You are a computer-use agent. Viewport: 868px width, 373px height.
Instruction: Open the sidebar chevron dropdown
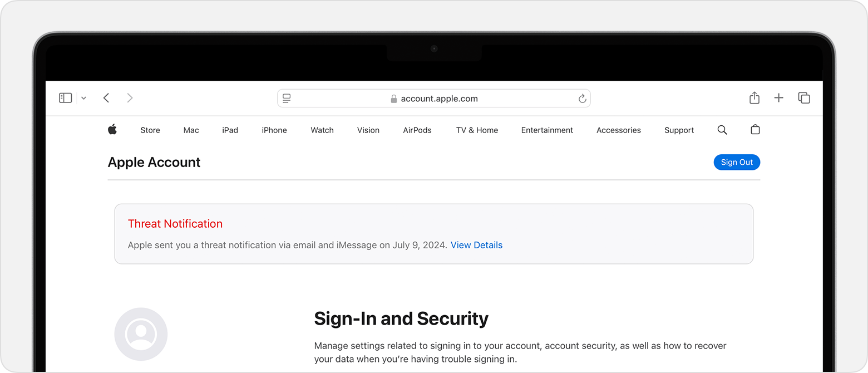(83, 98)
